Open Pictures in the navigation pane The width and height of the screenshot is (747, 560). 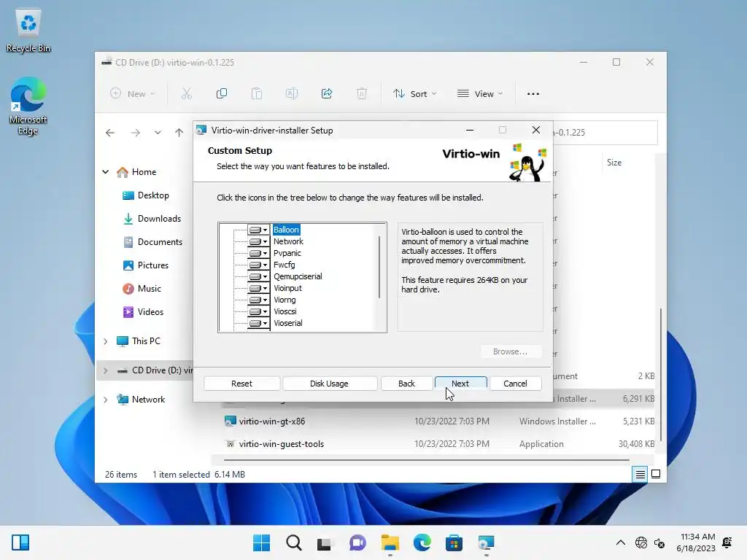point(145,265)
